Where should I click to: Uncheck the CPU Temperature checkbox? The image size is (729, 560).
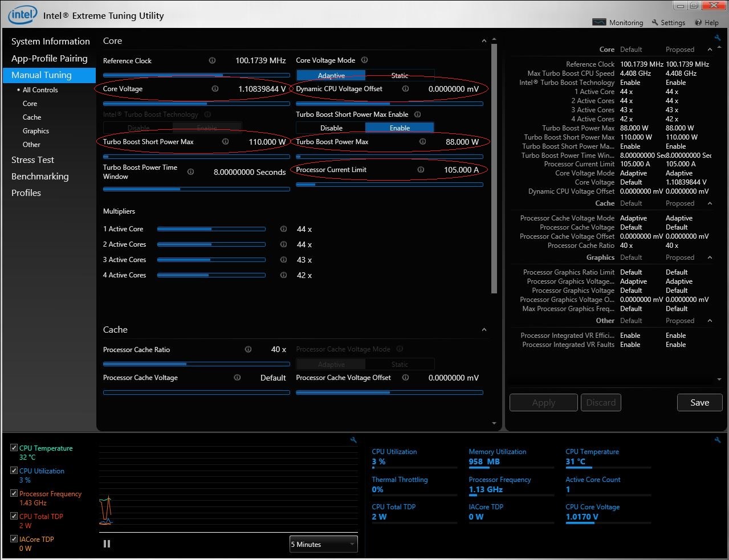click(14, 448)
